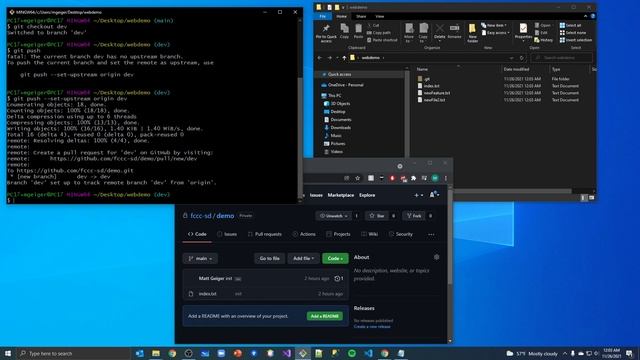
Task: Click the browser bookmark star icon
Action: point(358,178)
